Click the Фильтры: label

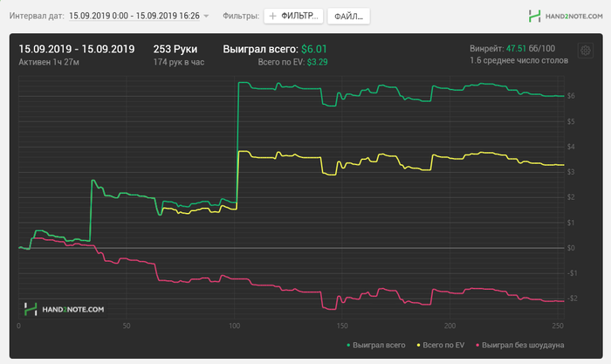point(240,16)
